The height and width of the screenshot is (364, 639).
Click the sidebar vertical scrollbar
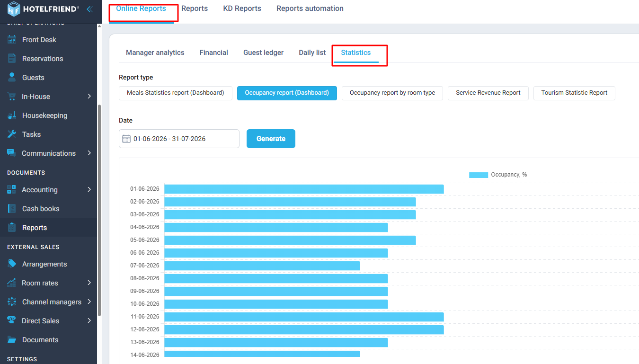pos(99,210)
